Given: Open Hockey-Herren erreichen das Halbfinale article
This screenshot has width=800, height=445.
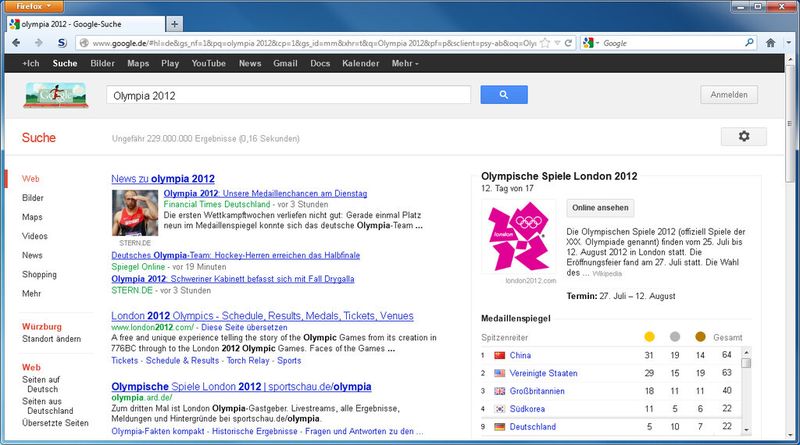Looking at the screenshot, I should point(236,255).
